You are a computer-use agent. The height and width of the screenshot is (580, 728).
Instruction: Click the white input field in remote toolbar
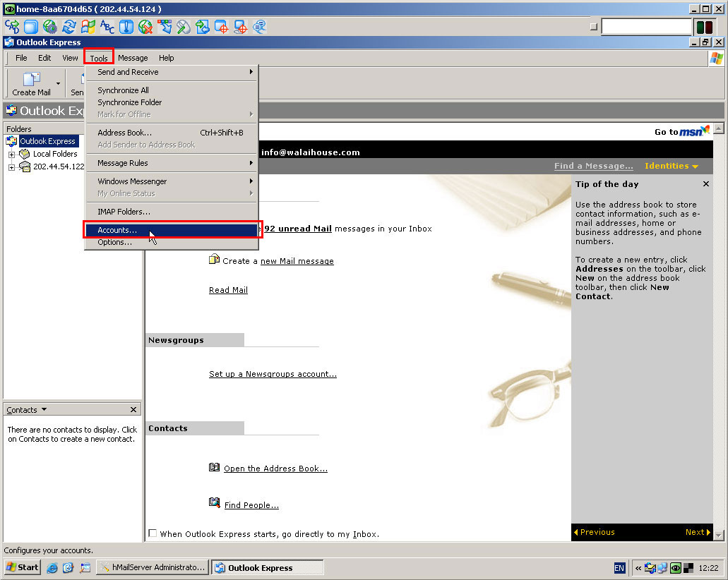coord(646,27)
